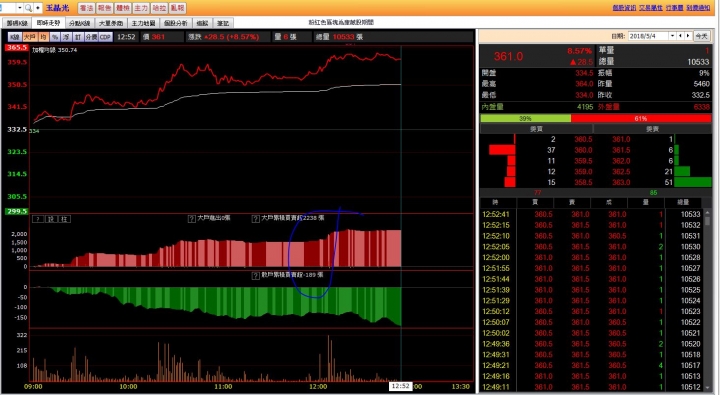
Task: Switch to the 籌碼K線 tab
Action: [17, 23]
